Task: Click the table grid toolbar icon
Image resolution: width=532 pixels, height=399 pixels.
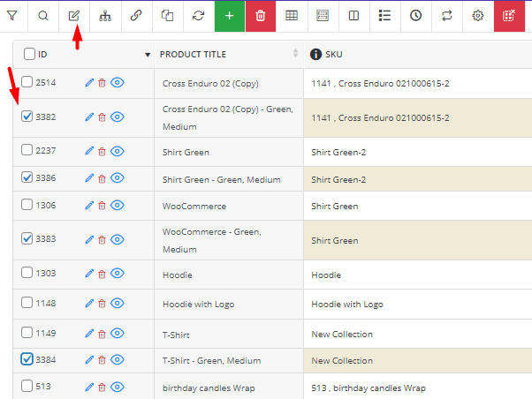Action: click(x=292, y=16)
